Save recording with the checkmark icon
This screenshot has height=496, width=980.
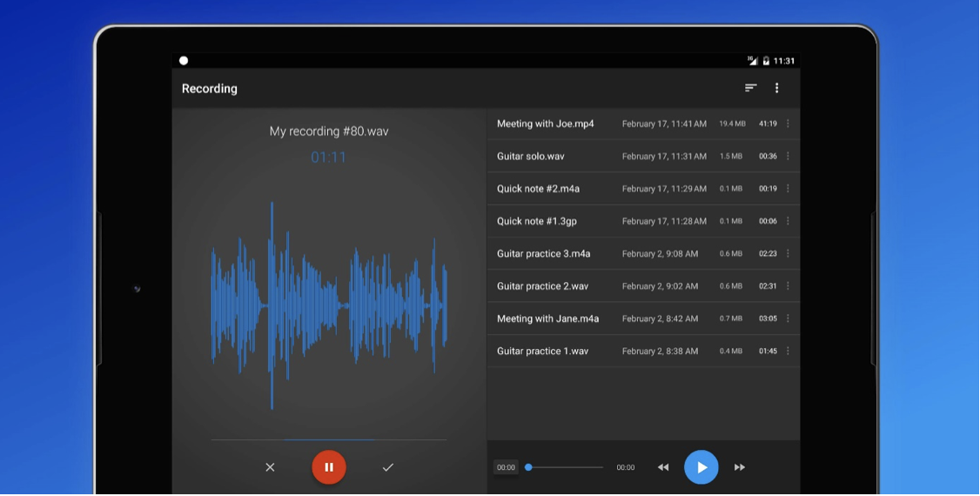pos(387,467)
